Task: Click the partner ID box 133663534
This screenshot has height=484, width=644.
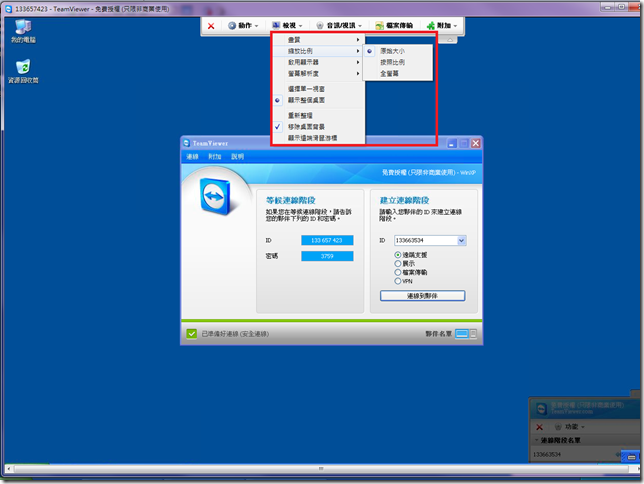Action: 426,240
